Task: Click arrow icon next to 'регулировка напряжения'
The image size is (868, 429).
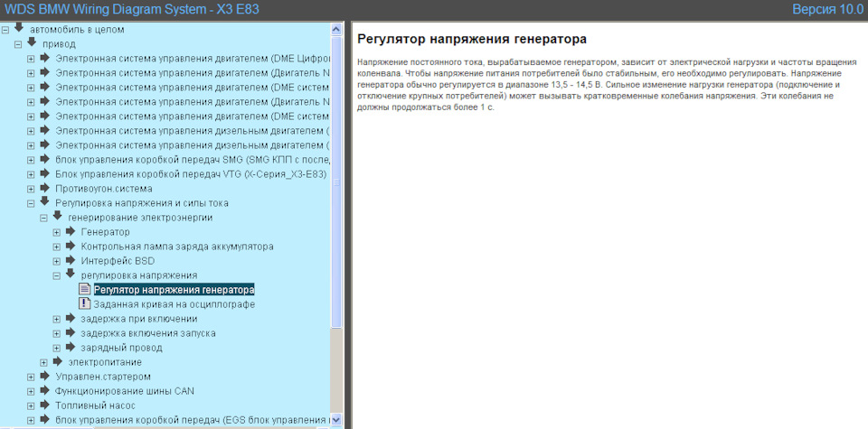Action: tap(71, 273)
